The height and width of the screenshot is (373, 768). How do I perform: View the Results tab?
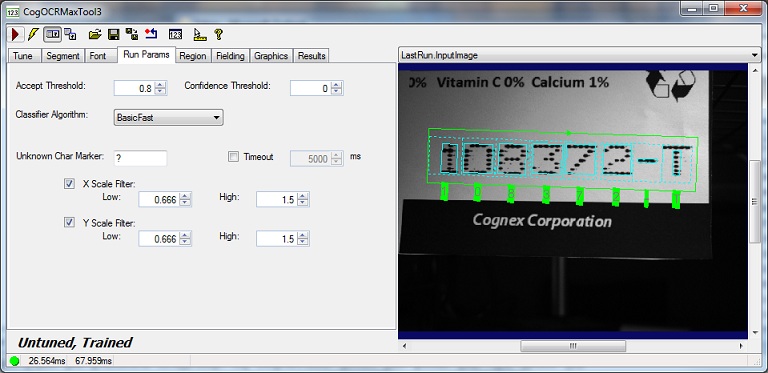point(312,56)
